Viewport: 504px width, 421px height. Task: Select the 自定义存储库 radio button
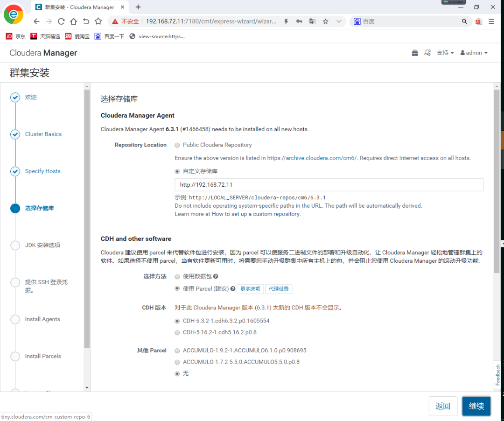pyautogui.click(x=177, y=172)
